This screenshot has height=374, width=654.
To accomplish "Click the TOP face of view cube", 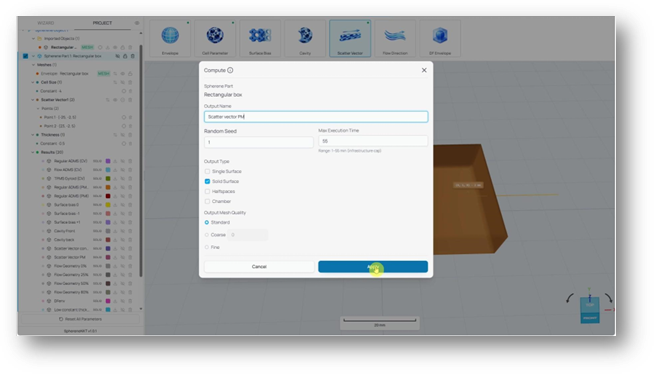I will pos(590,305).
